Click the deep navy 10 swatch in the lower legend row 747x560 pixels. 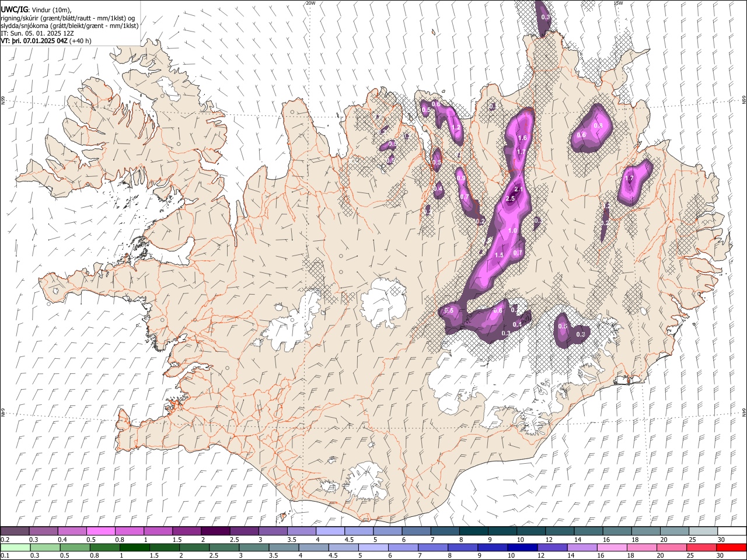(522, 547)
